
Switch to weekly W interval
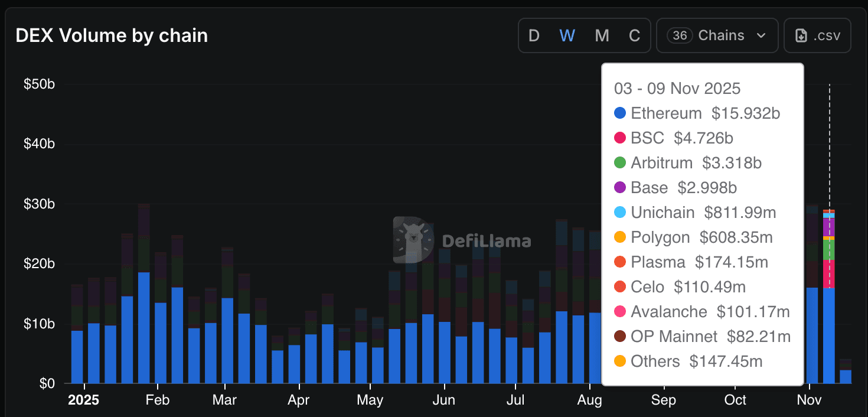pos(567,36)
